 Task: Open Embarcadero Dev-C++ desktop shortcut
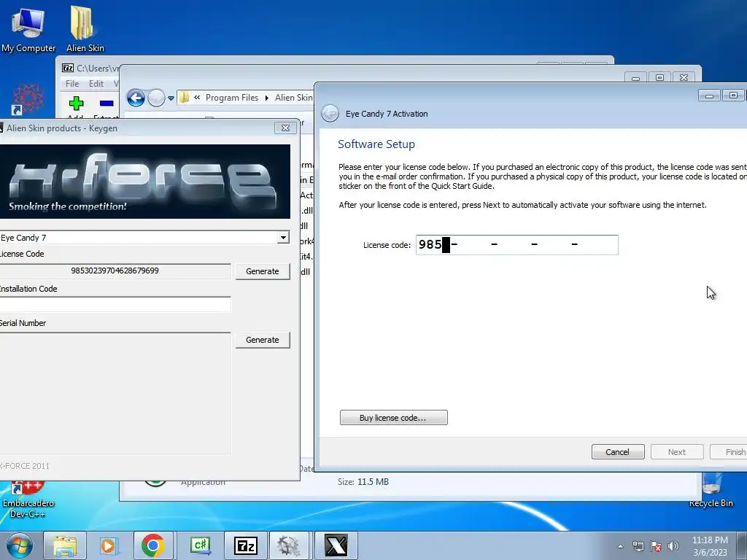[28, 500]
